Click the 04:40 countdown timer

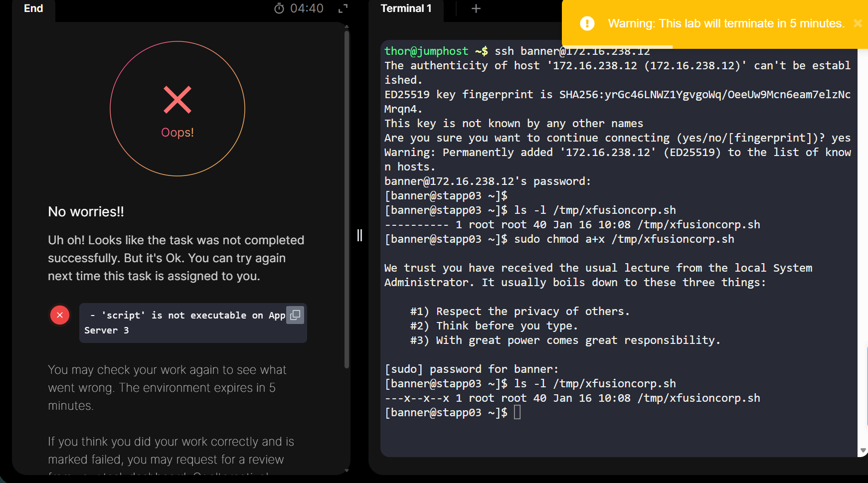point(307,8)
